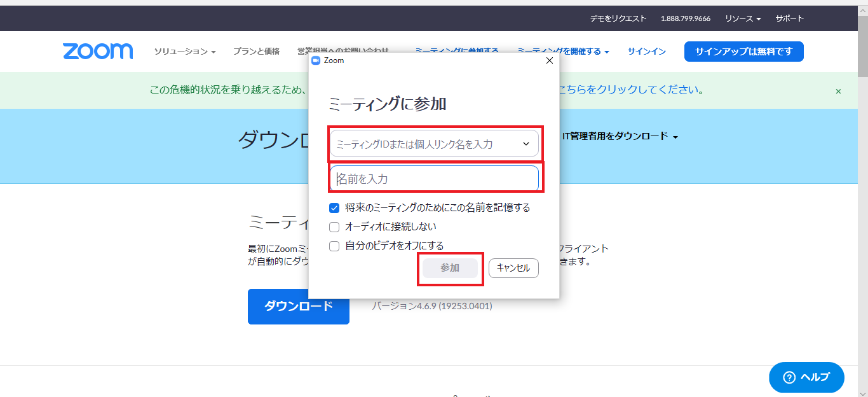This screenshot has width=868, height=397.
Task: Expand ミーティングを開催する dropdown
Action: pos(563,52)
